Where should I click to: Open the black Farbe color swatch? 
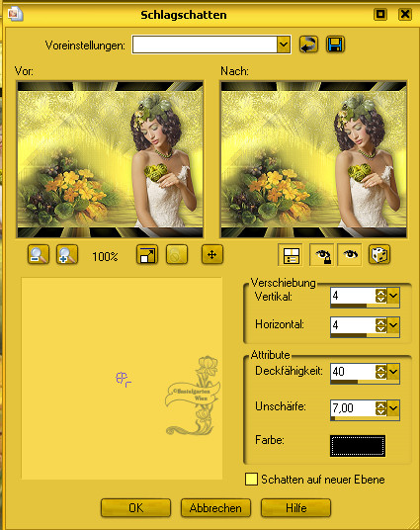[358, 446]
